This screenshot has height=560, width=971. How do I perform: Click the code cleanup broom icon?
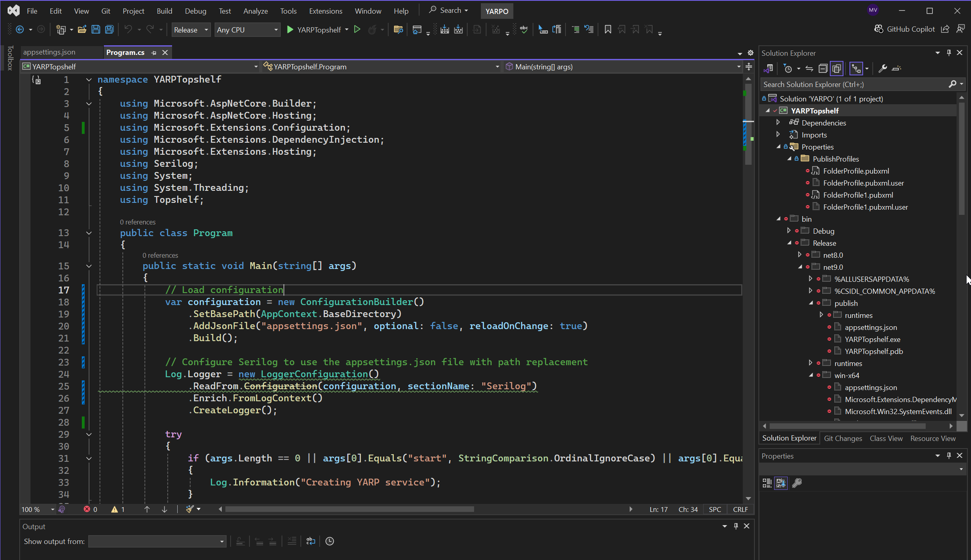click(190, 509)
